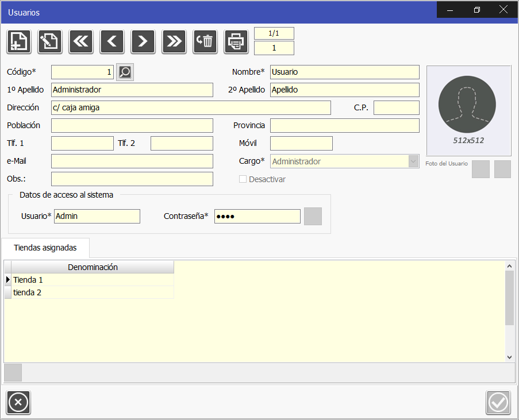Navigate to the next record

pyautogui.click(x=143, y=41)
